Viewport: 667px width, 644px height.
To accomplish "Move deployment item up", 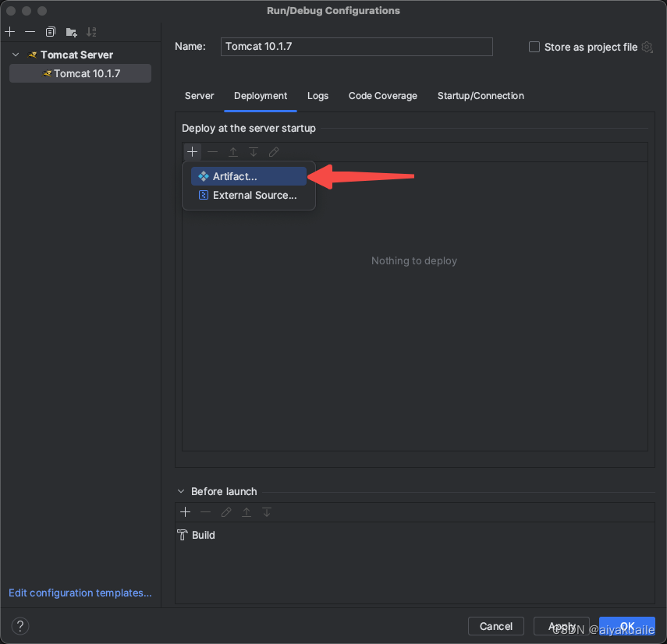I will click(233, 152).
